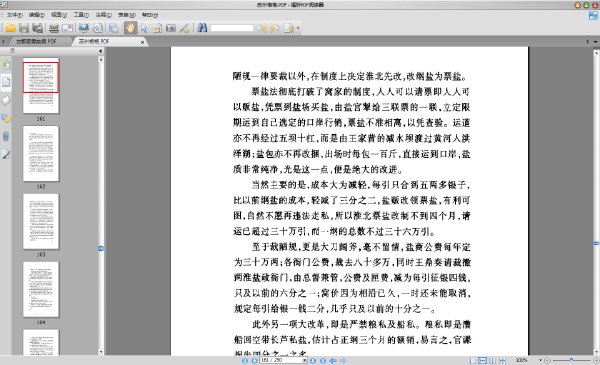The width and height of the screenshot is (600, 365).
Task: Open the 100% zoom level dropdown
Action: [x=541, y=360]
